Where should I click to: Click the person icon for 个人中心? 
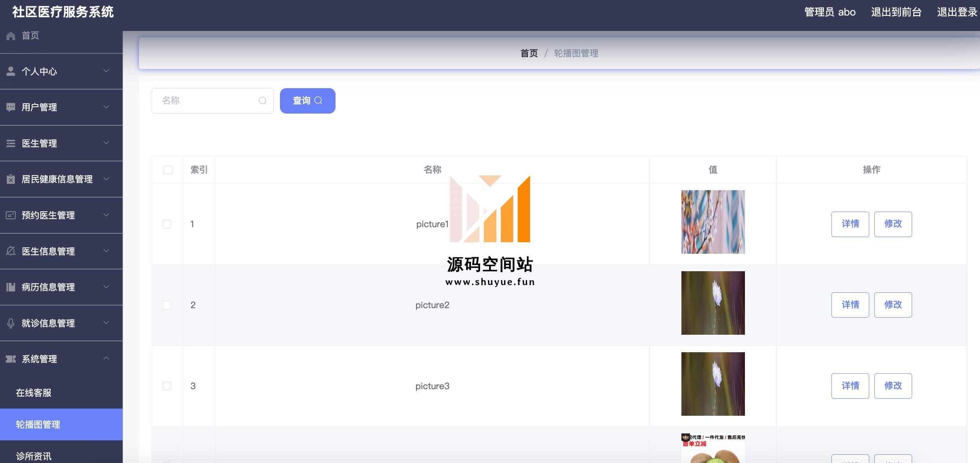pos(11,71)
